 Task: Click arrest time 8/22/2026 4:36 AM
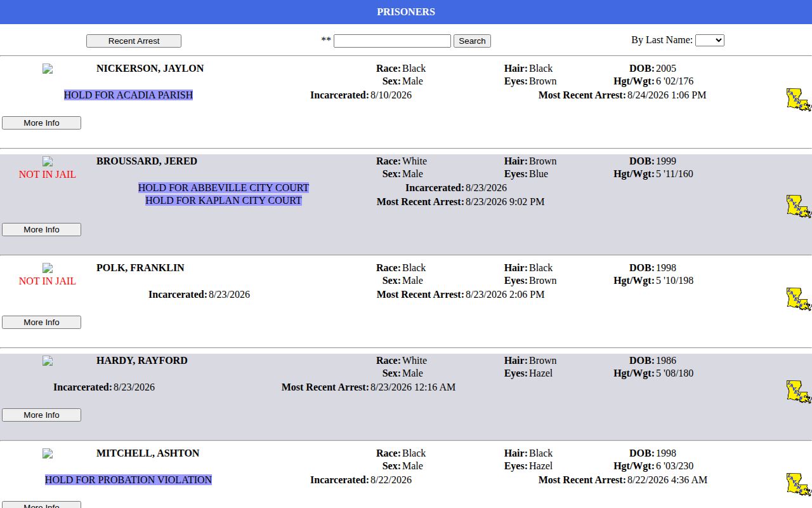coord(667,480)
